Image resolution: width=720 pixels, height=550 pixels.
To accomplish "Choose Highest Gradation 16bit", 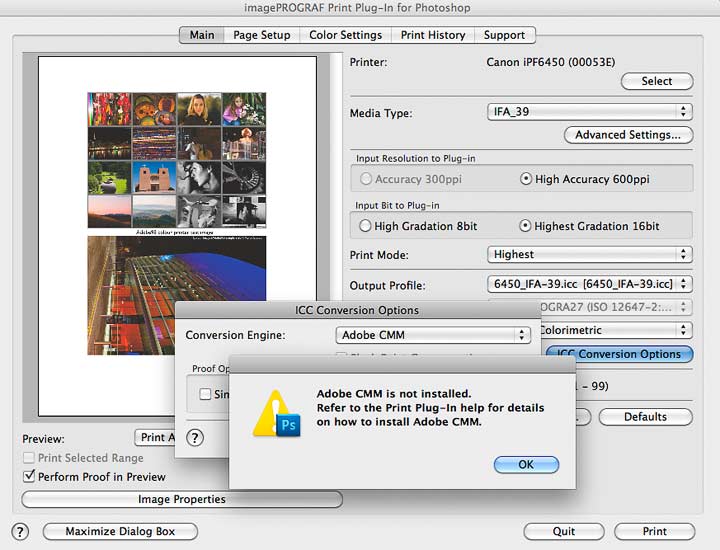I will pos(525,226).
